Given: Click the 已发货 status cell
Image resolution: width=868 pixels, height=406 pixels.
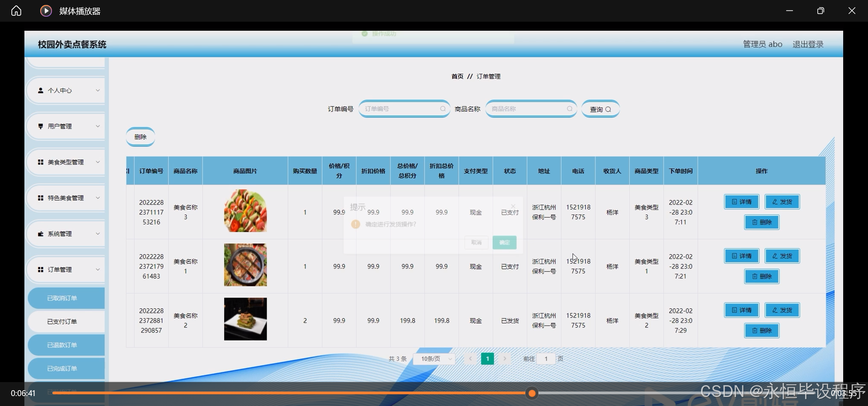Looking at the screenshot, I should (509, 321).
